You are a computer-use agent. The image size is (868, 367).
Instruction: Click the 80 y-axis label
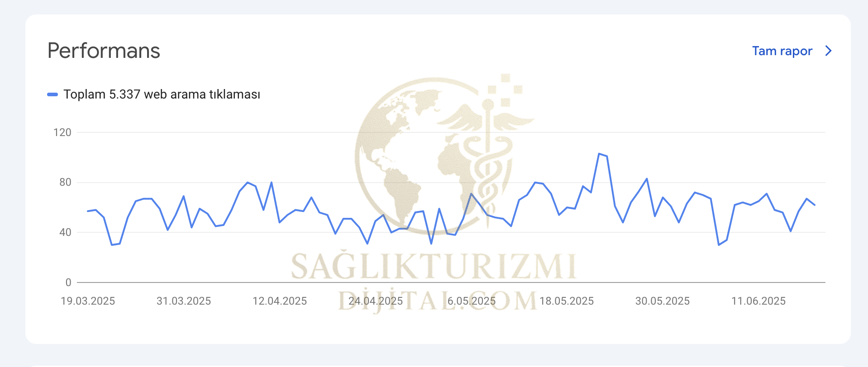point(65,182)
